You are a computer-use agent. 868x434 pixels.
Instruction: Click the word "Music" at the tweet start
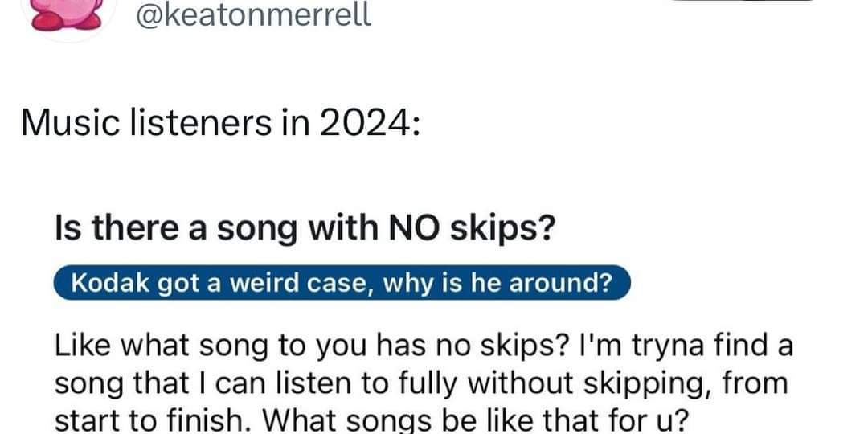(69, 123)
